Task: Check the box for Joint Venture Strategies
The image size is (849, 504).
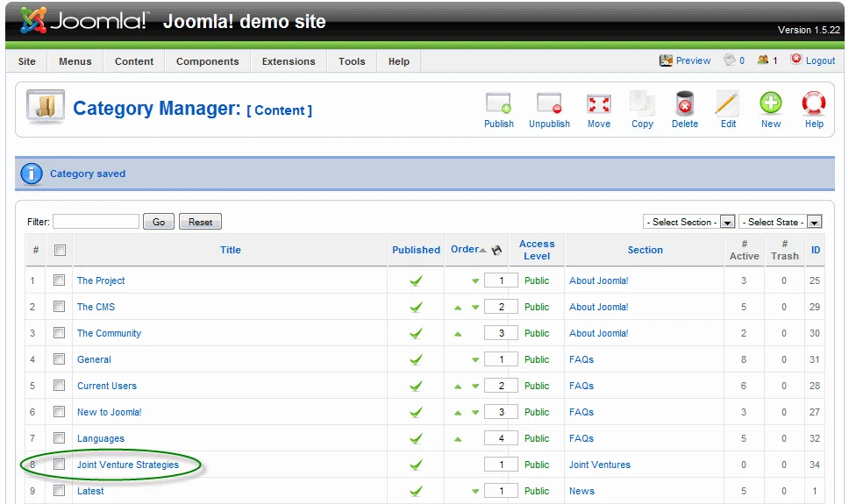Action: click(59, 464)
